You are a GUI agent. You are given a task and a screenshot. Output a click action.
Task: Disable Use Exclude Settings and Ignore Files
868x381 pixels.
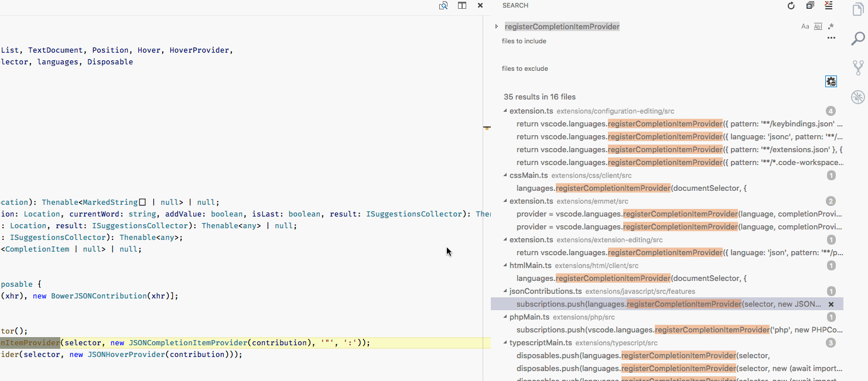[x=831, y=81]
